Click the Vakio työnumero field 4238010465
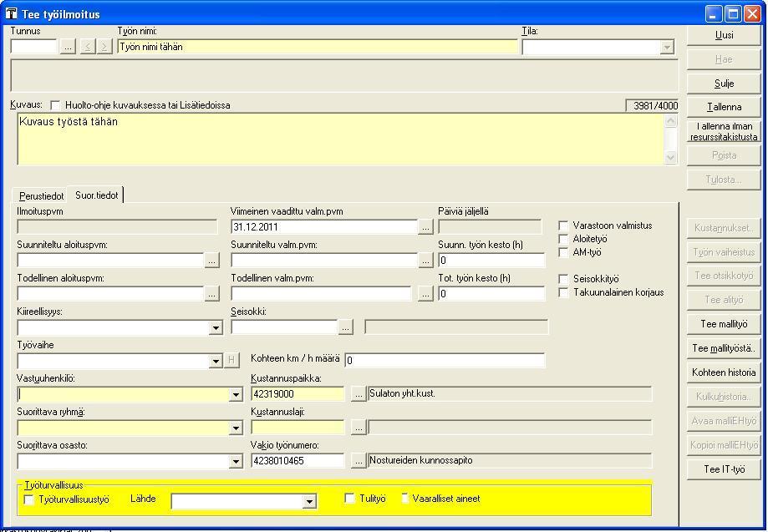 [298, 461]
